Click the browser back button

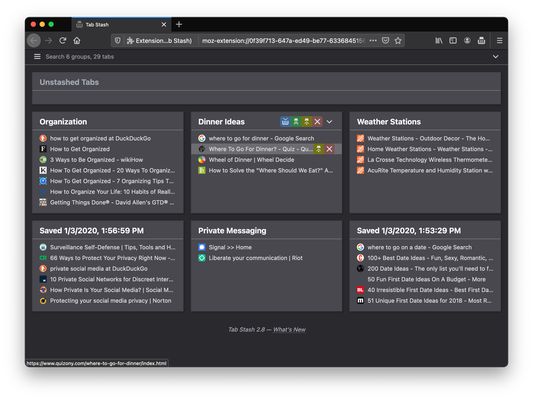coord(34,40)
